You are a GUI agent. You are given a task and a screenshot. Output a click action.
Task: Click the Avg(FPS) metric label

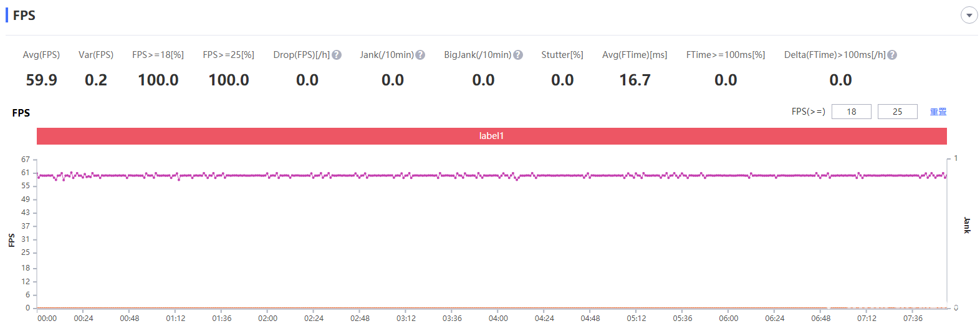tap(41, 55)
